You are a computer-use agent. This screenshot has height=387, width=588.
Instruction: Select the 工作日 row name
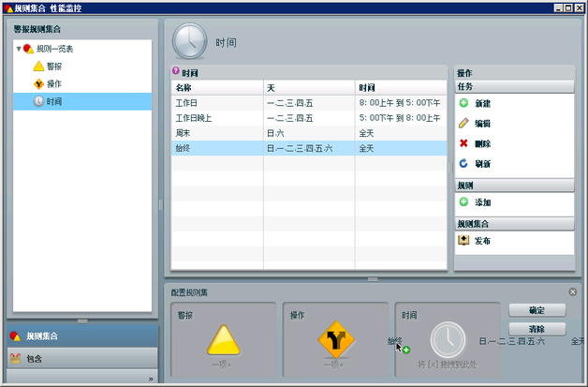click(x=186, y=103)
